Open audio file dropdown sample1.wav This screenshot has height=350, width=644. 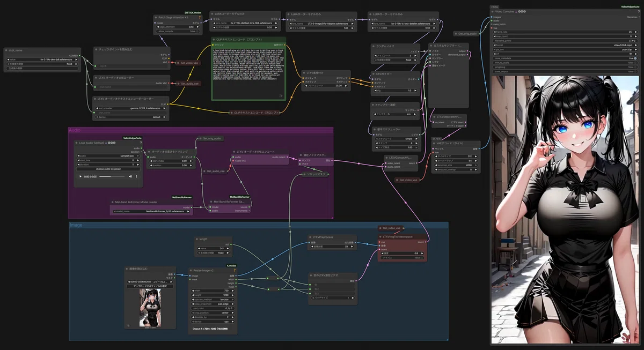tap(108, 156)
